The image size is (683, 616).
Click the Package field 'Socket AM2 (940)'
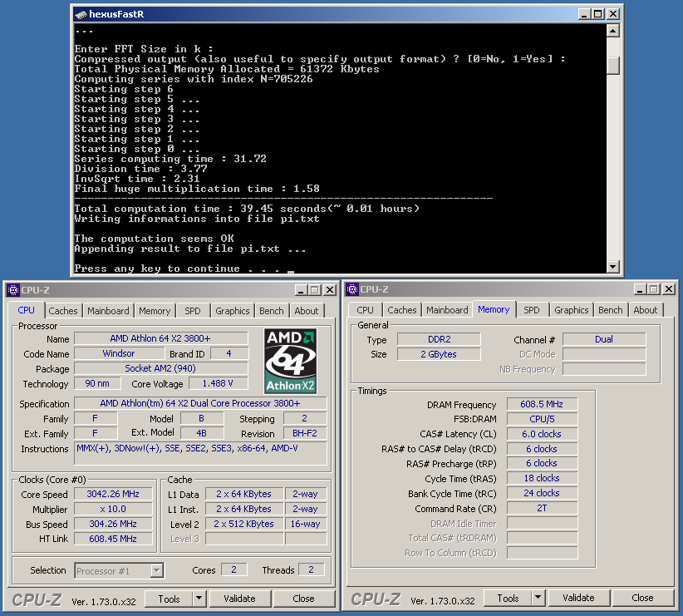[x=160, y=368]
